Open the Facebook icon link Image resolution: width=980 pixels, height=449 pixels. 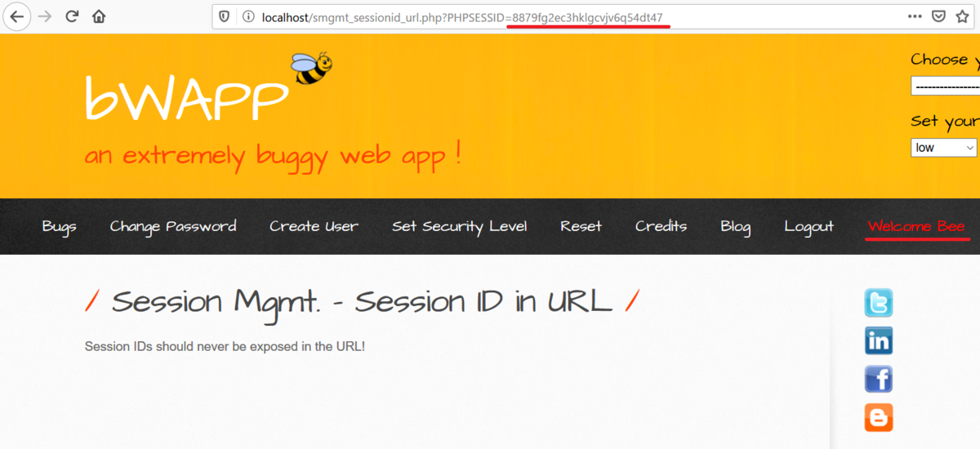(x=879, y=379)
